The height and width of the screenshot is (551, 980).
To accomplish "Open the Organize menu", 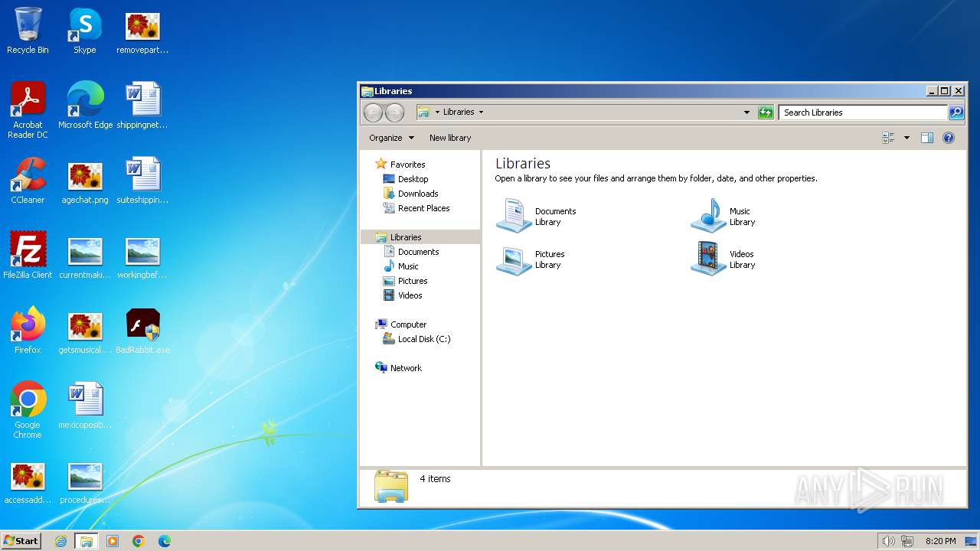I will 391,138.
